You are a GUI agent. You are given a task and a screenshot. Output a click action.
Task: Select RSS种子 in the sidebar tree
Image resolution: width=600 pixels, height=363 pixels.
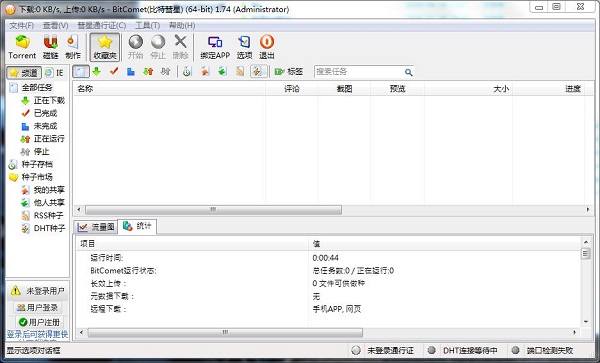48,215
